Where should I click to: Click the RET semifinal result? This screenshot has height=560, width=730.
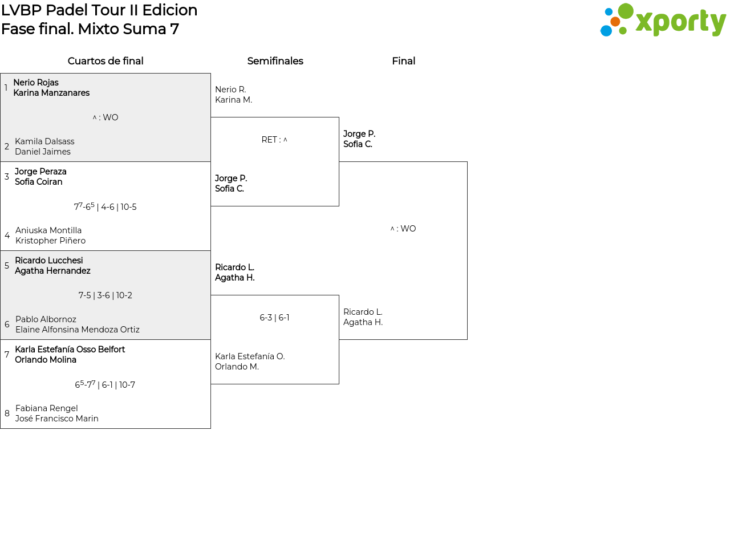(274, 140)
